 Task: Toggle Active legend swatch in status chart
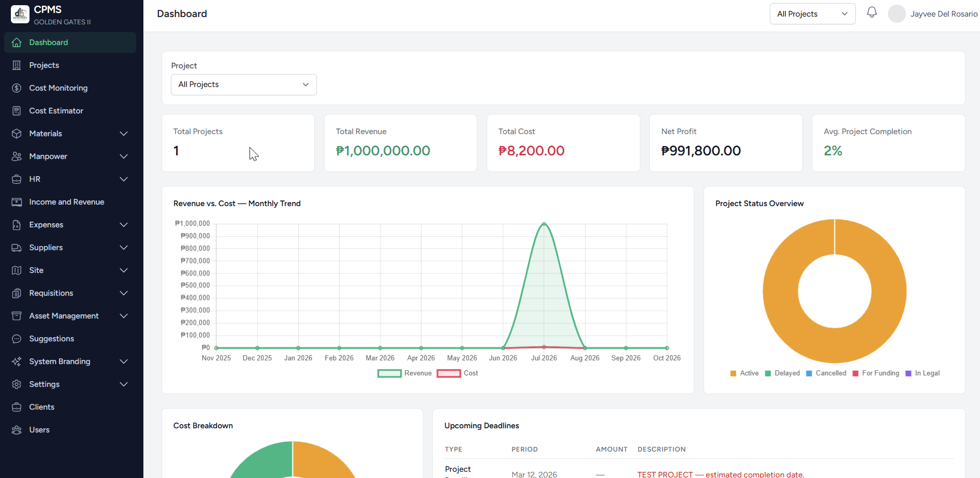[x=733, y=373]
